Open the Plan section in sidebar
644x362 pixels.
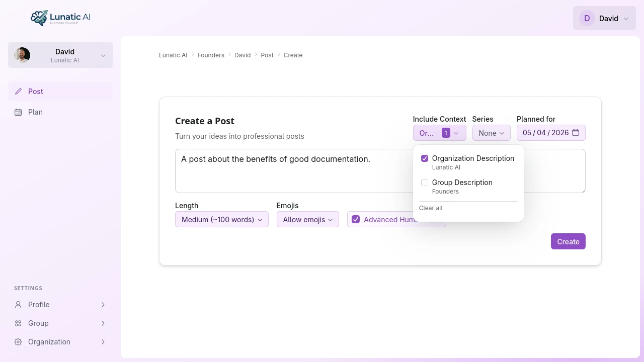coord(60,112)
